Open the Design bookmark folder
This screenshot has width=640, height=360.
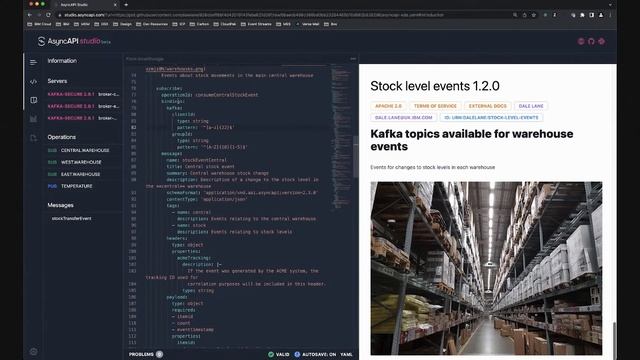pos(122,24)
